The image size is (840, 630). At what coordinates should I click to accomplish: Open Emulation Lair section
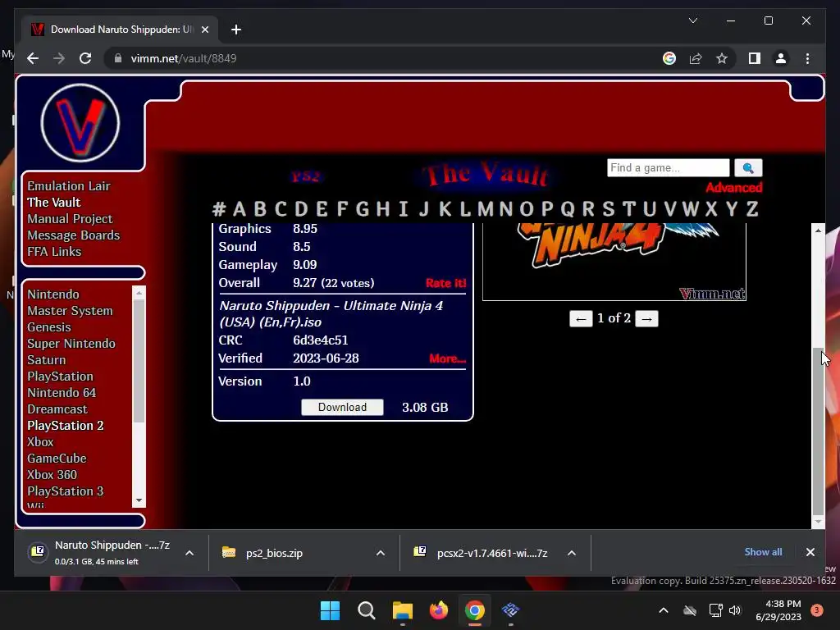pos(69,186)
